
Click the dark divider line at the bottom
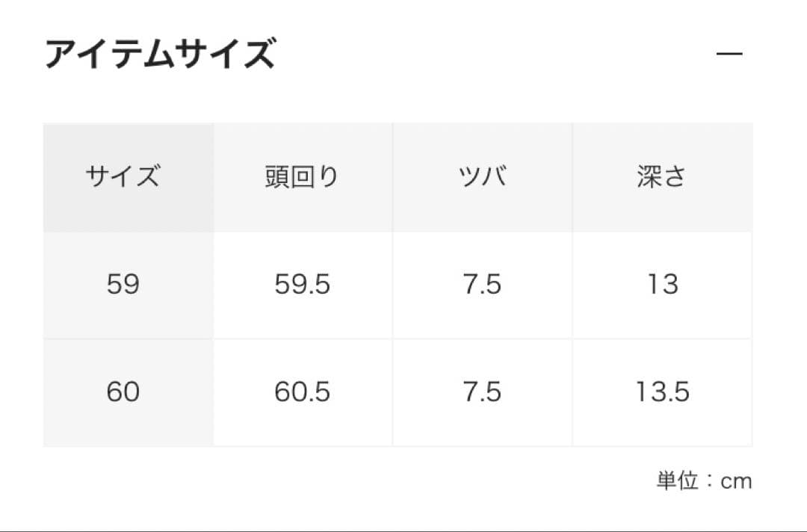[403, 530]
